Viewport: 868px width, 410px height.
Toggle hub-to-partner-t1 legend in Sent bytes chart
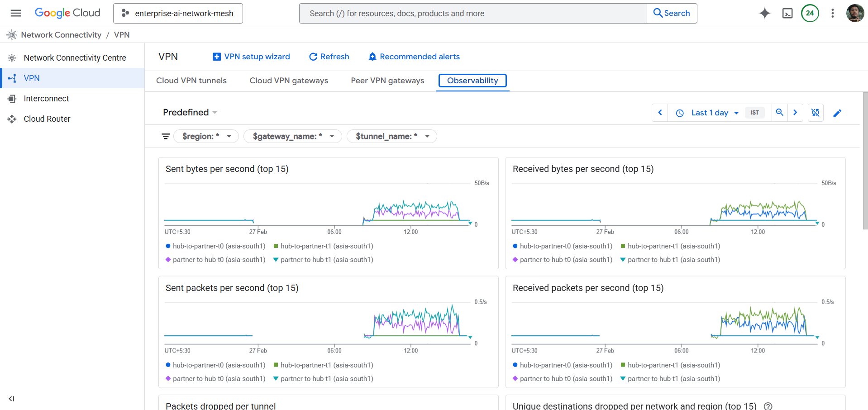tap(323, 246)
